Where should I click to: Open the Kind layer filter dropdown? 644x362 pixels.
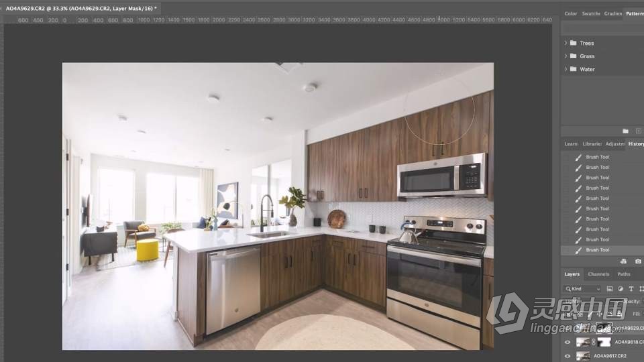(583, 289)
